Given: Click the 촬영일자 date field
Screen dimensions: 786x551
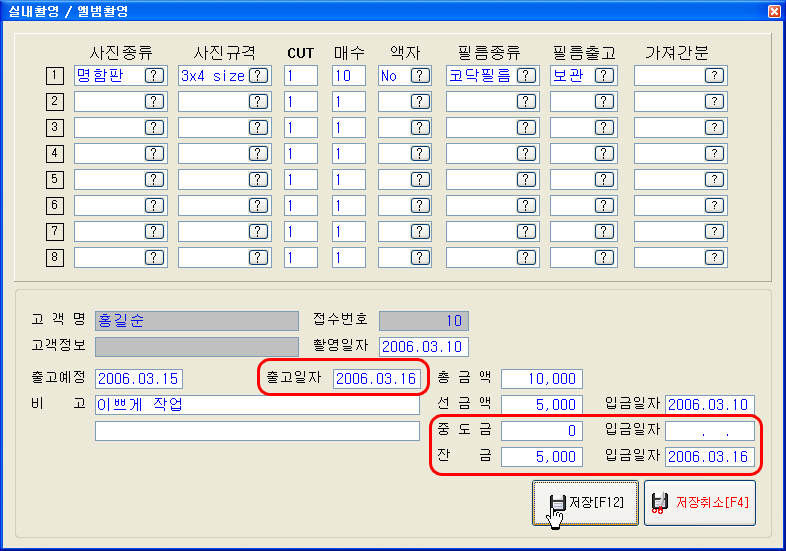Looking at the screenshot, I should pos(424,346).
